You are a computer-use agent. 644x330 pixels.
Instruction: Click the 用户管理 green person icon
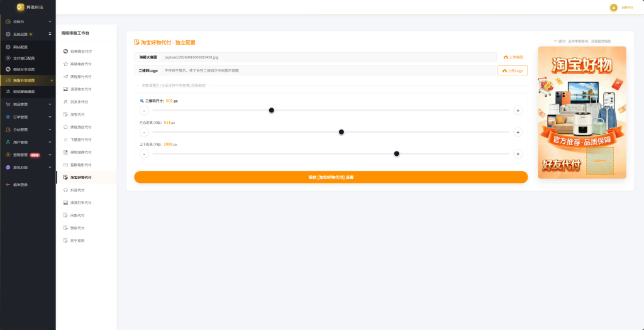pyautogui.click(x=8, y=143)
